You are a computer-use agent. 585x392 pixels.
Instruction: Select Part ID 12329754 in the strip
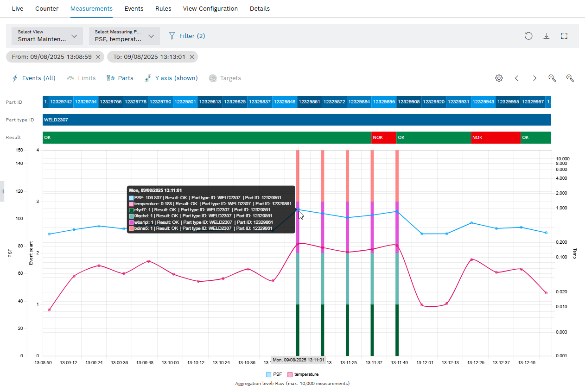85,102
